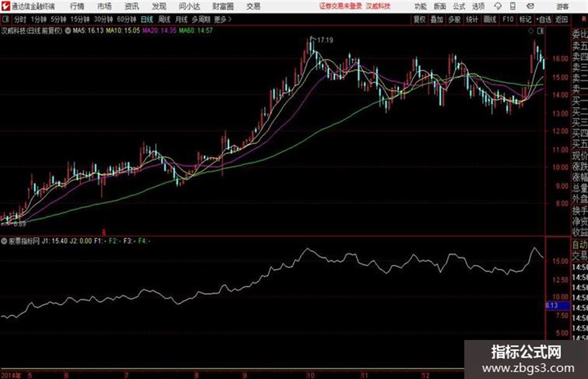
Task: Open the 版面 menu
Action: [439, 6]
